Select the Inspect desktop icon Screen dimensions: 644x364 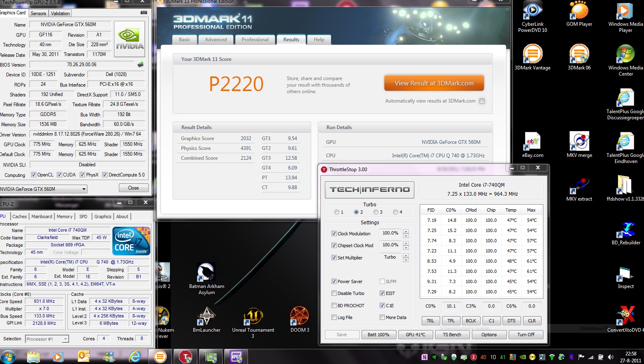pos(626,277)
